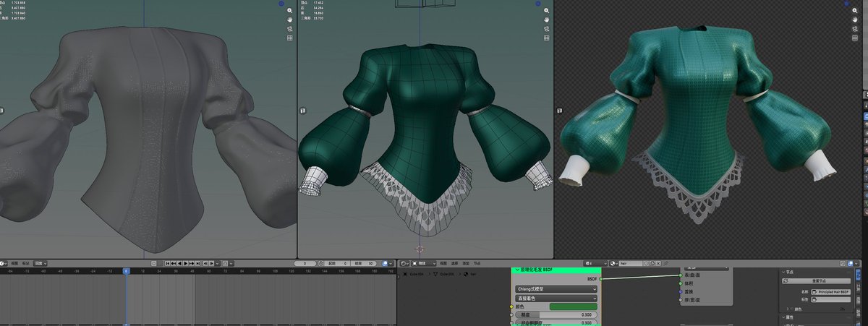Click the fake user shield icon beside hair

click(647, 263)
